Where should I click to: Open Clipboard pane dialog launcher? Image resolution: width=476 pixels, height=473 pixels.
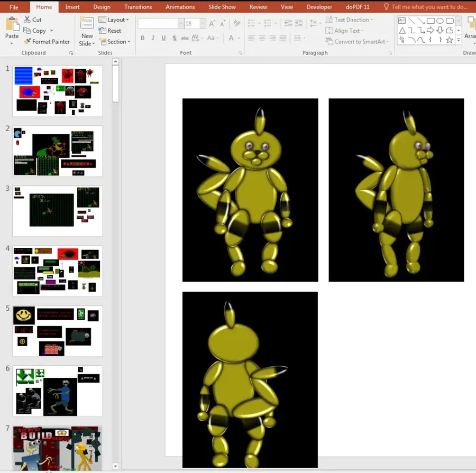point(71,53)
